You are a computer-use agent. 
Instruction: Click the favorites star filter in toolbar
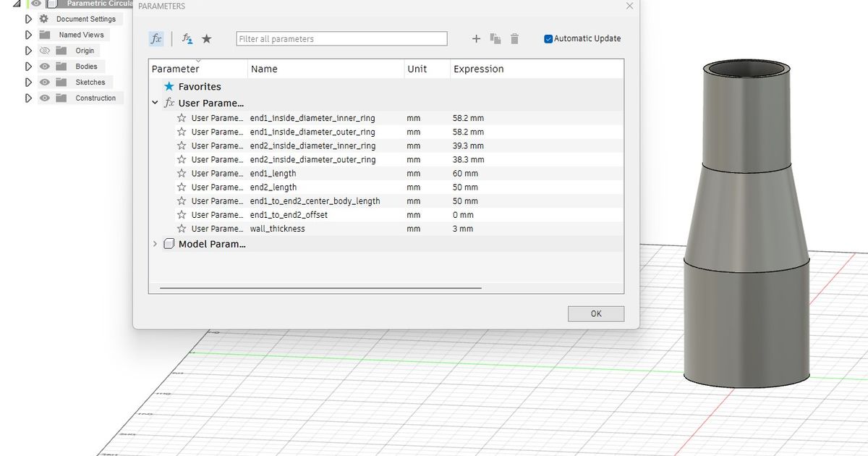[x=207, y=39]
